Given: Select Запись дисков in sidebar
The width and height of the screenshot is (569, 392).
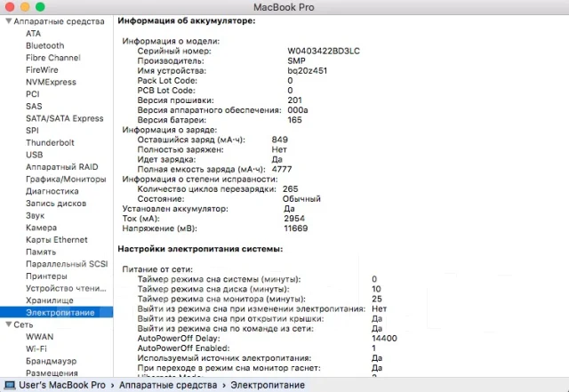Looking at the screenshot, I should pyautogui.click(x=56, y=204).
